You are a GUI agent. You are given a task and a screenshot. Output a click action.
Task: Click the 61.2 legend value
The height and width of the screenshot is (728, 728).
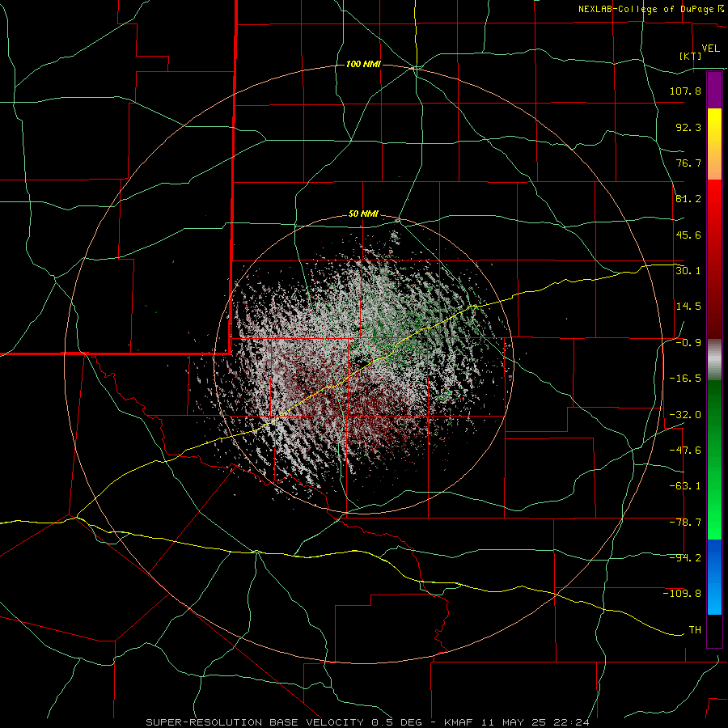click(688, 199)
